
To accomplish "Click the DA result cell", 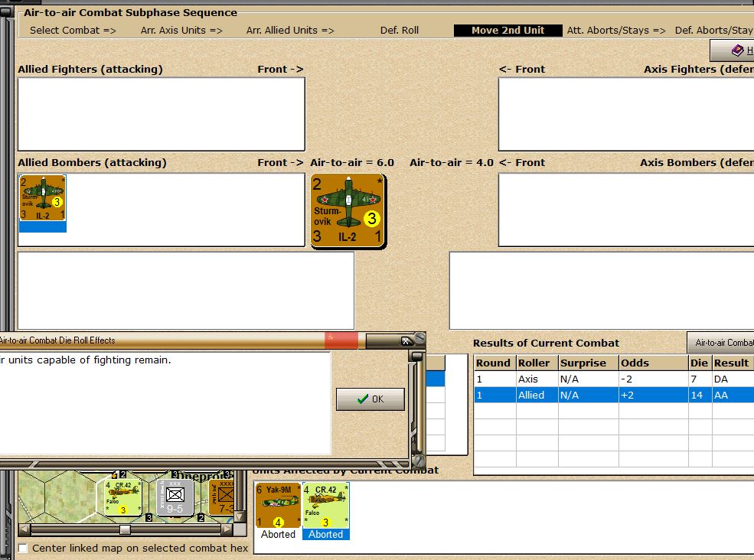I will [733, 379].
